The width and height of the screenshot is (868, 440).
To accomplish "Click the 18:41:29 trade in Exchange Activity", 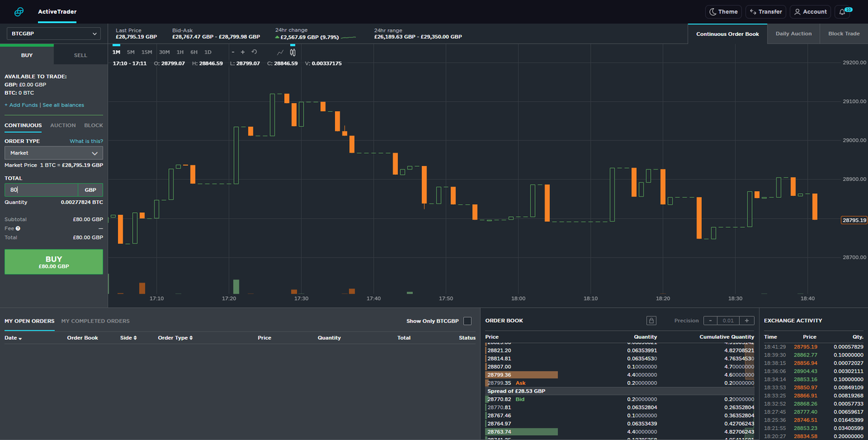I will coord(814,346).
